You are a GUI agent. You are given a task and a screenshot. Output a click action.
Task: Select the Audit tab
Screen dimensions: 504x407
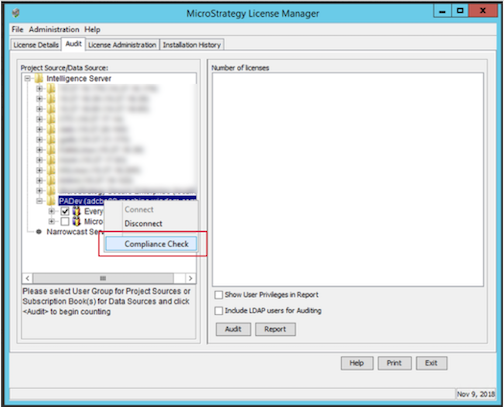coord(73,44)
